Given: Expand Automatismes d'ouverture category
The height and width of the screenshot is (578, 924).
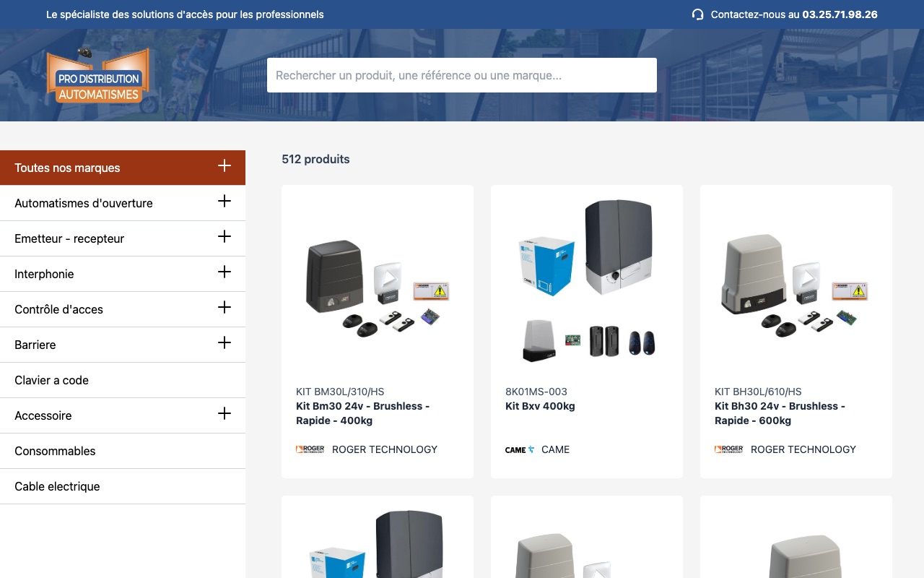Looking at the screenshot, I should [x=225, y=201].
